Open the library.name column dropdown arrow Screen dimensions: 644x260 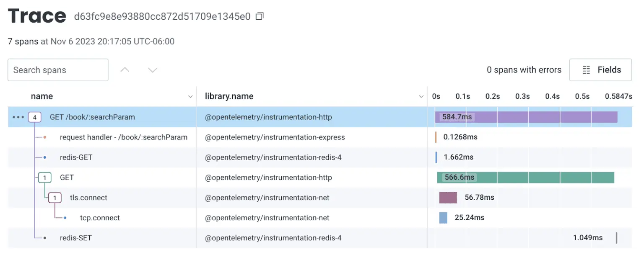point(421,97)
